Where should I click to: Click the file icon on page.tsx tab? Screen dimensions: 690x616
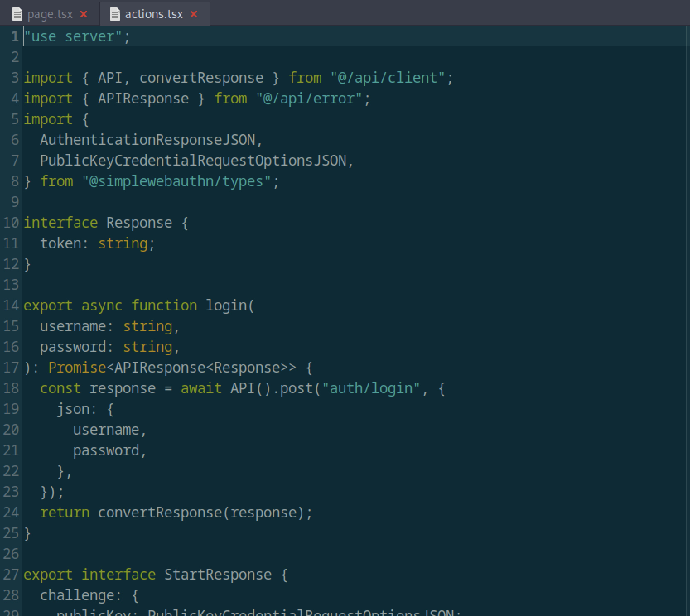(17, 15)
